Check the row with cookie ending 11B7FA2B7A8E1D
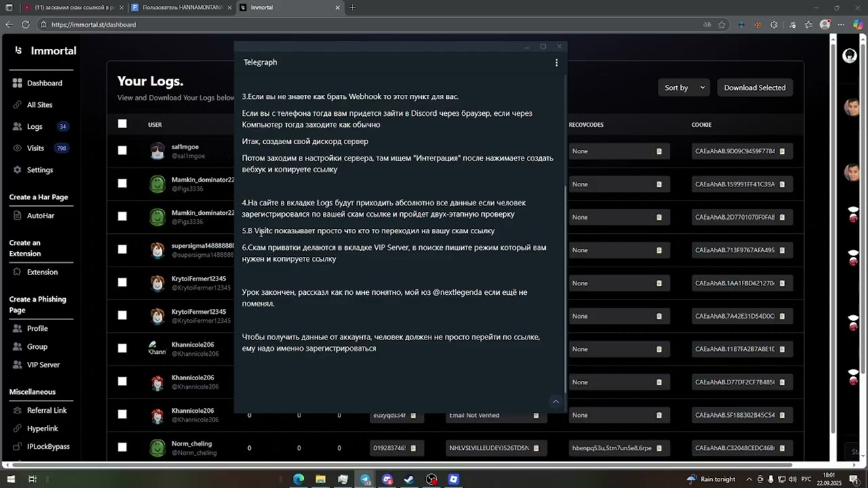The height and width of the screenshot is (488, 868). [122, 348]
